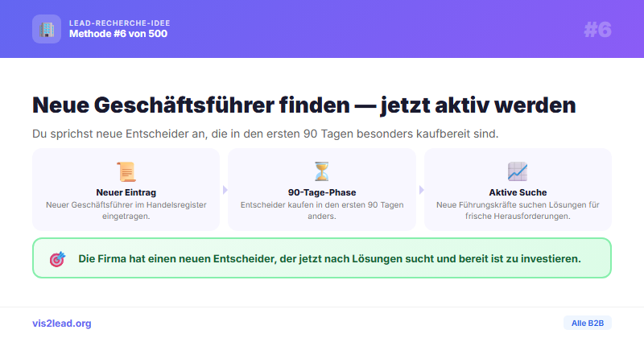Image resolution: width=644 pixels, height=338 pixels.
Task: Click the chart icon above Aktive Suche
Action: [518, 171]
